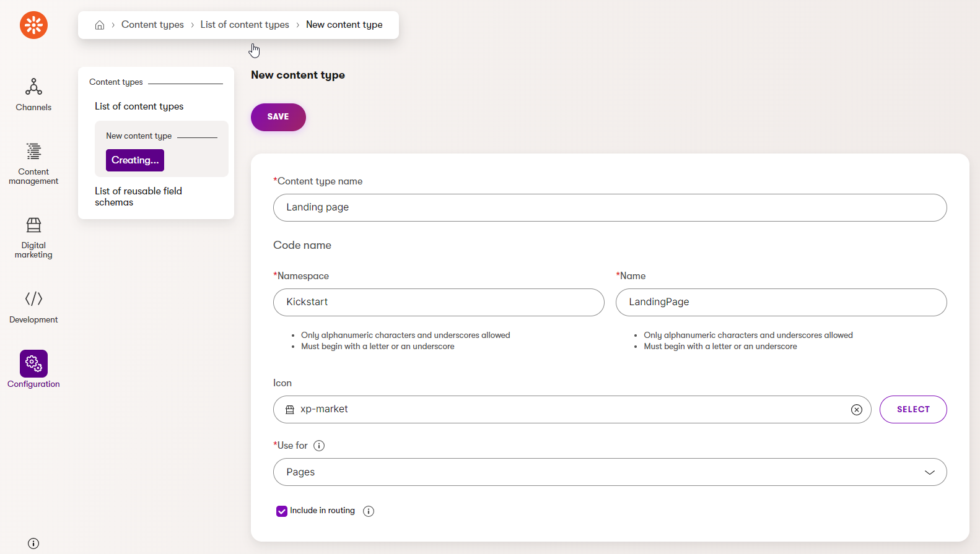Screen dimensions: 980x554
Task: Clear the xp-market icon selection
Action: coord(857,410)
